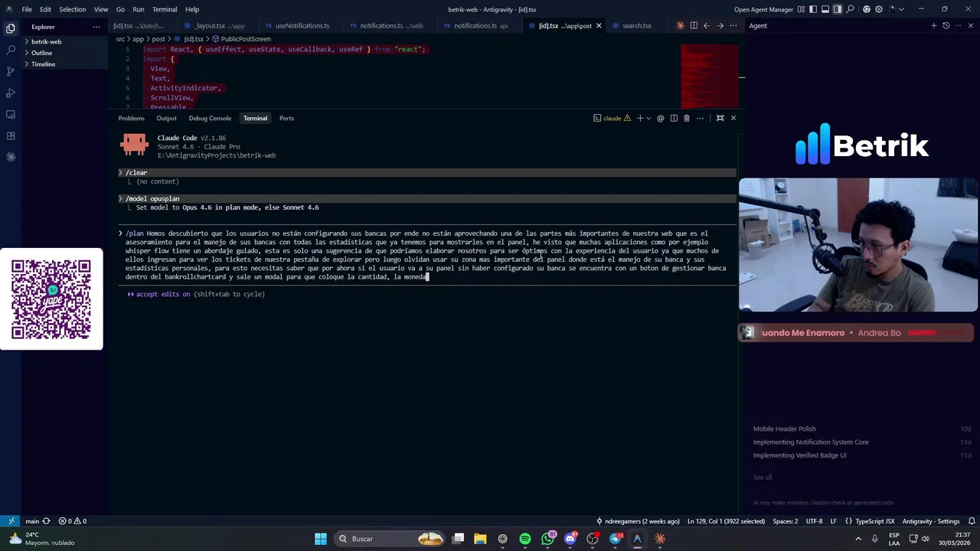Close the active [id].tsx tab
The width and height of the screenshot is (980, 551).
599,25
